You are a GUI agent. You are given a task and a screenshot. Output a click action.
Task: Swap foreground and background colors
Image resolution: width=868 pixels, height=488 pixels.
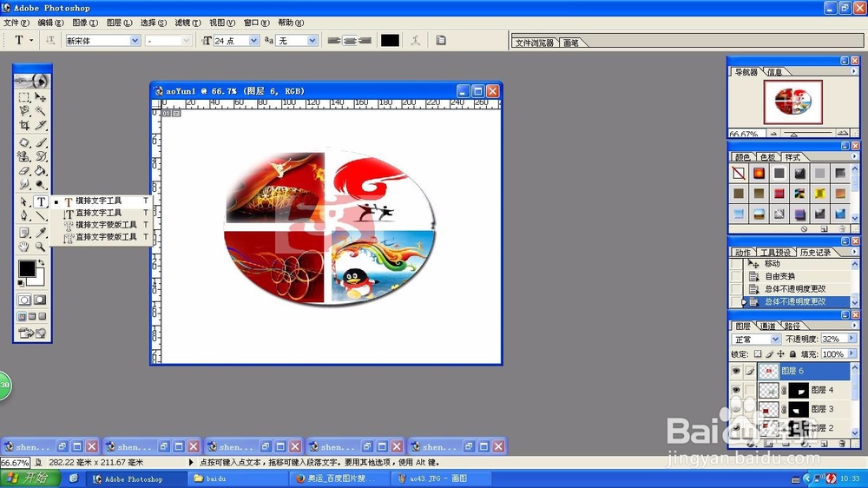tap(41, 262)
